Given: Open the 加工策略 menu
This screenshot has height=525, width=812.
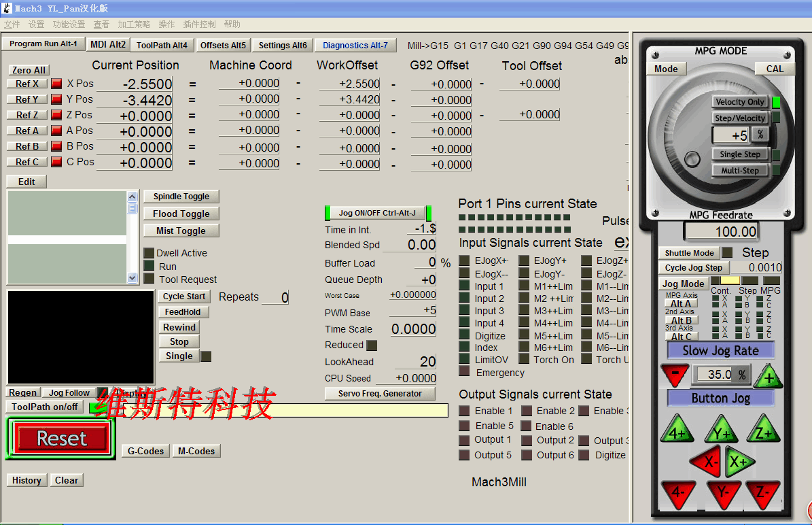Looking at the screenshot, I should coord(134,24).
